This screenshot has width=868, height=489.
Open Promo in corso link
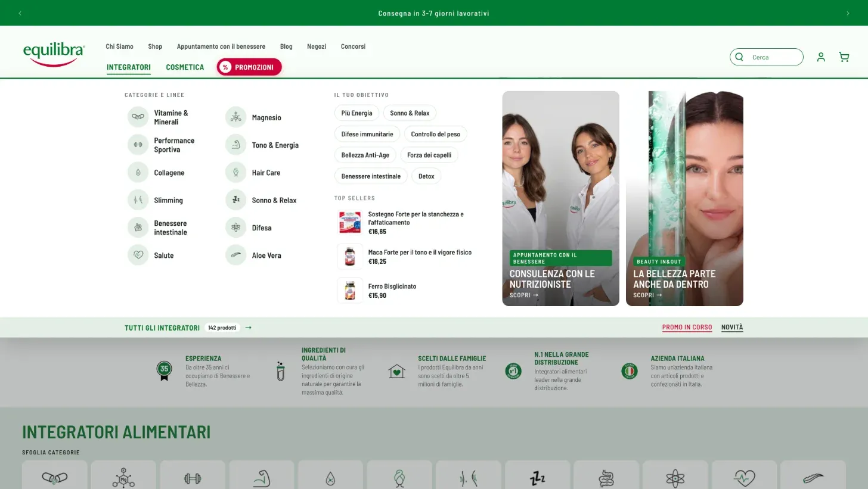687,327
